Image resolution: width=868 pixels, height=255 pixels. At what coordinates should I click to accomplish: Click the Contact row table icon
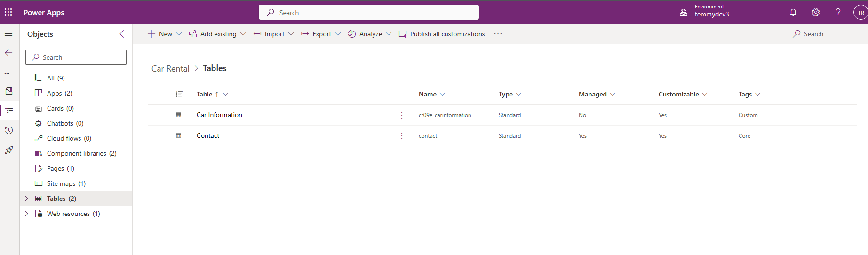click(179, 135)
